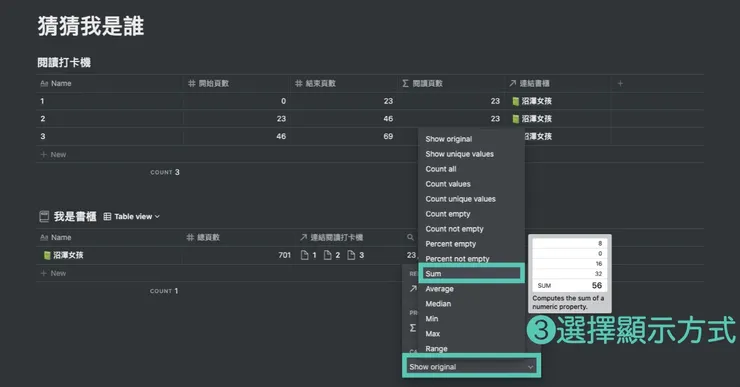Click 閱讀頁數 cell 23 in row 1
Image resolution: width=740 pixels, height=387 pixels.
click(450, 101)
